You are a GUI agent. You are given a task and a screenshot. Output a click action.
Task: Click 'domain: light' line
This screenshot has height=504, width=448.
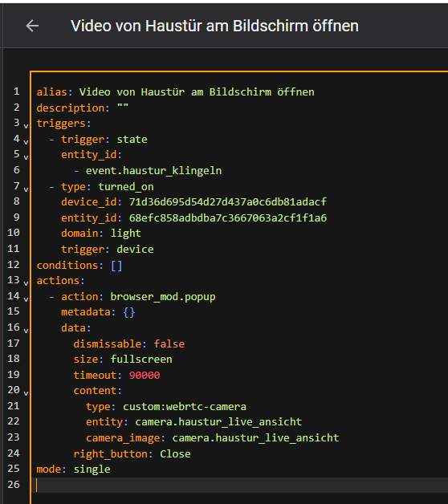[101, 233]
